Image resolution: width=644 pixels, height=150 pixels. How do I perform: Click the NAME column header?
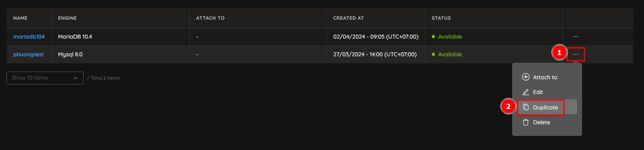(x=21, y=18)
